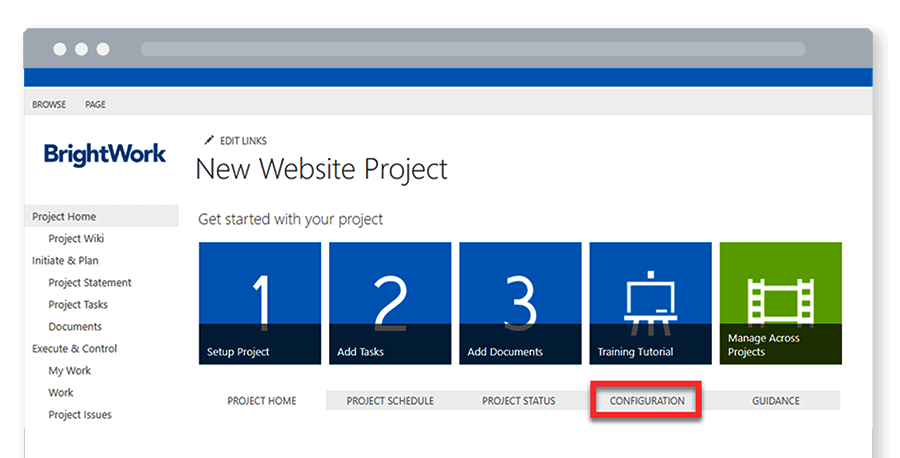Open My Work under Execute & Control
The width and height of the screenshot is (900, 458).
point(69,371)
